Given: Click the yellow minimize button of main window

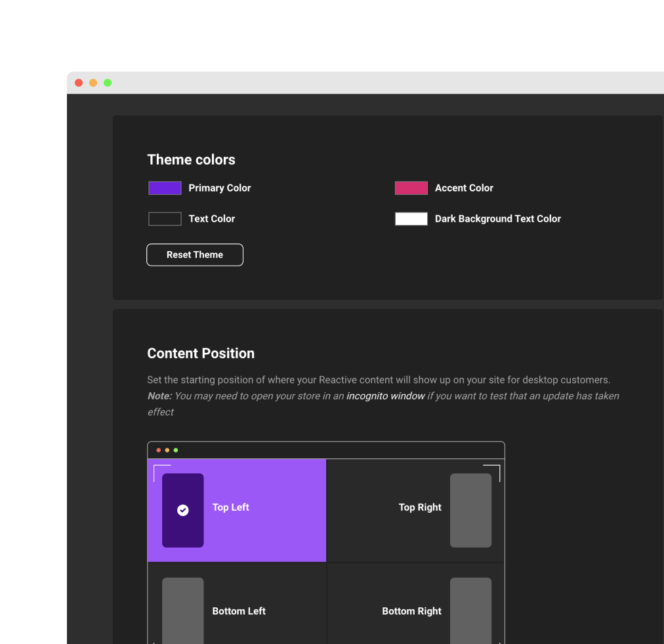Looking at the screenshot, I should [93, 83].
